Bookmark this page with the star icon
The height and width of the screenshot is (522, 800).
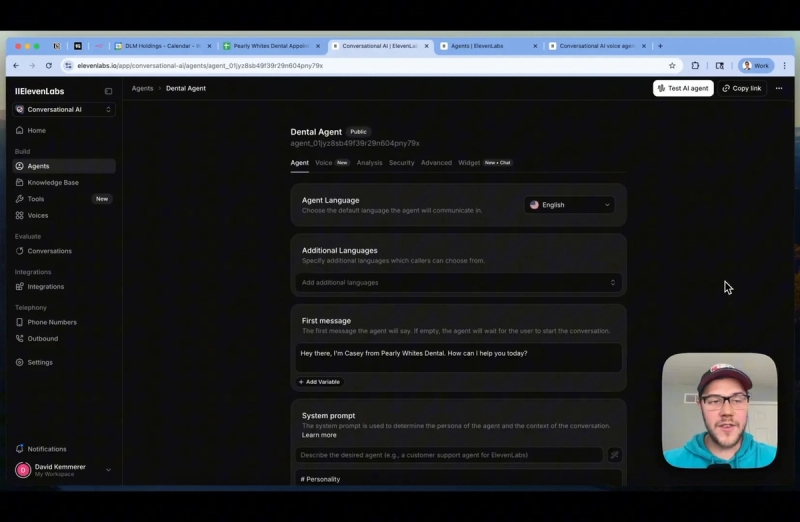(x=672, y=66)
